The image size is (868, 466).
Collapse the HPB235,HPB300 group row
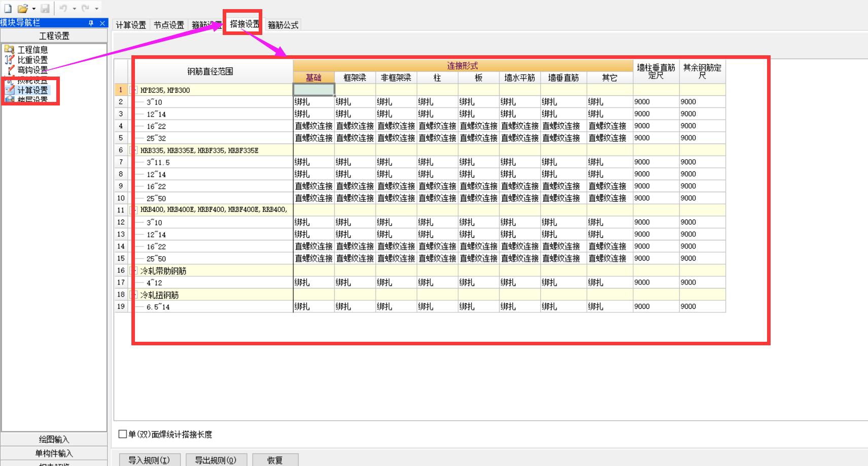(133, 90)
